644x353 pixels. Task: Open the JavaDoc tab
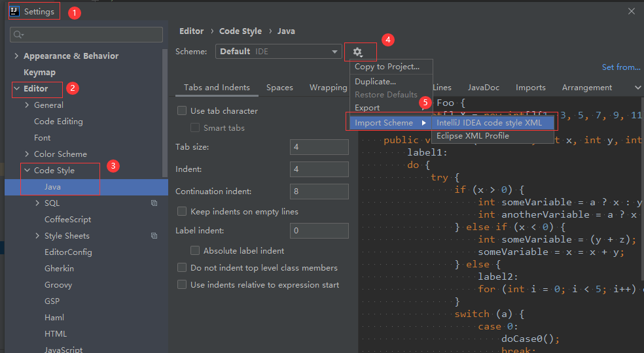(484, 88)
